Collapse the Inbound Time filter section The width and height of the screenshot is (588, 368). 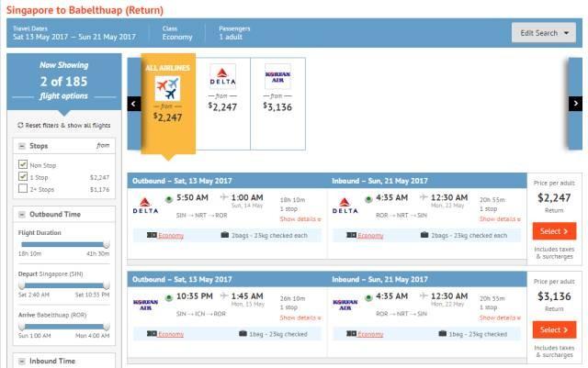coord(22,362)
